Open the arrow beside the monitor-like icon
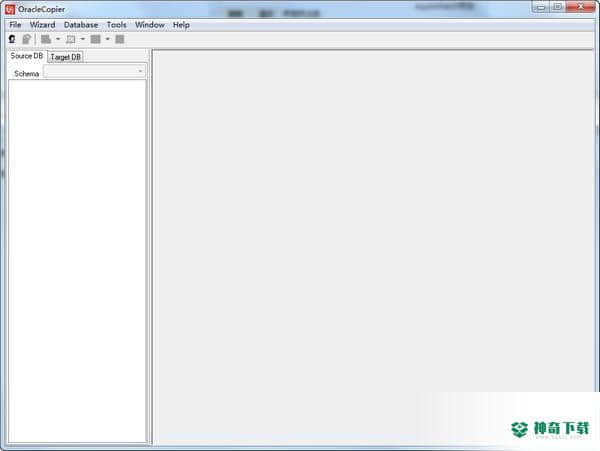This screenshot has height=451, width=600. point(83,39)
